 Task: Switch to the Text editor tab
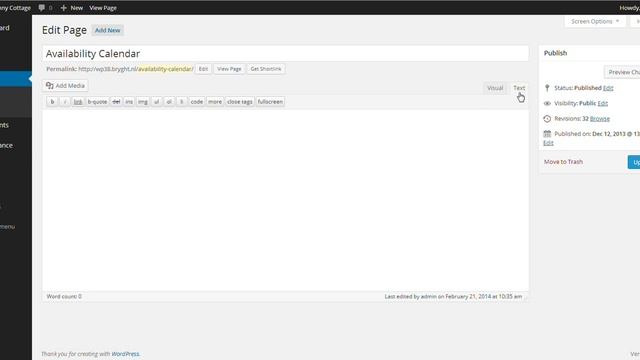coord(519,88)
